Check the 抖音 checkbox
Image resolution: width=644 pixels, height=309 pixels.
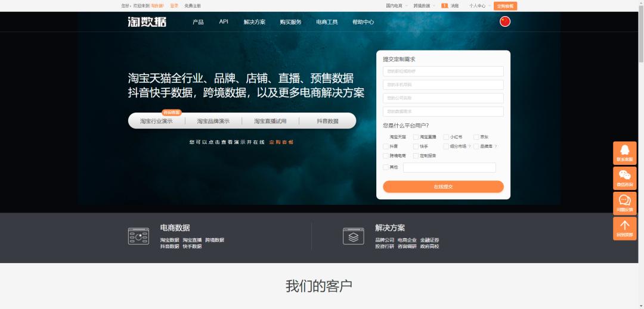pos(386,146)
